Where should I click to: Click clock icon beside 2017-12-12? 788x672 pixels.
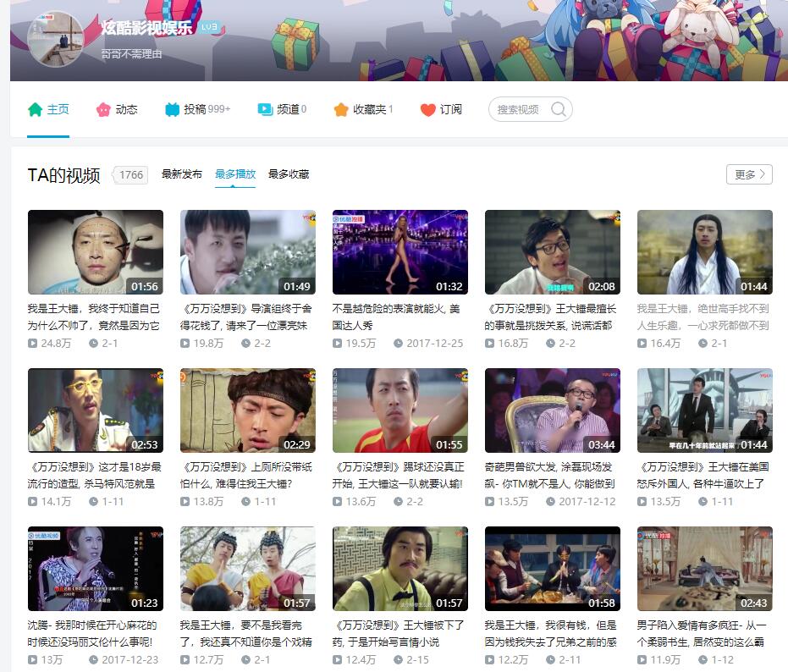(550, 502)
